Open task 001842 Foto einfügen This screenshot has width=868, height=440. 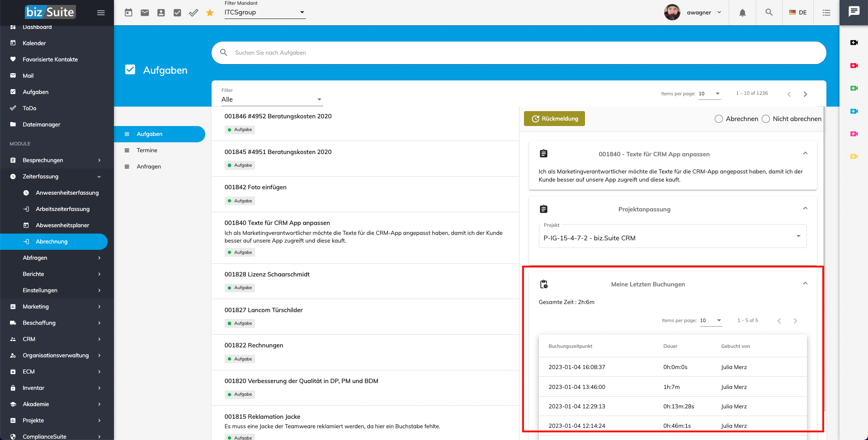(x=255, y=187)
